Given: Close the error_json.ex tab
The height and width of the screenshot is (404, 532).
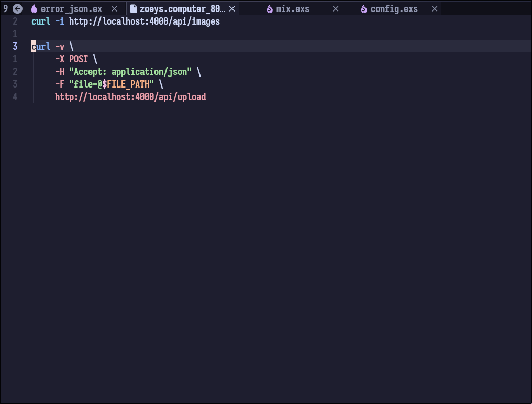Looking at the screenshot, I should click(114, 9).
